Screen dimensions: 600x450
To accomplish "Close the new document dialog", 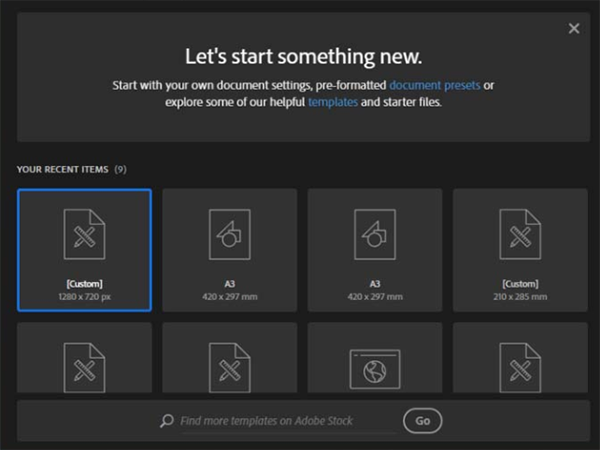I will [x=574, y=28].
